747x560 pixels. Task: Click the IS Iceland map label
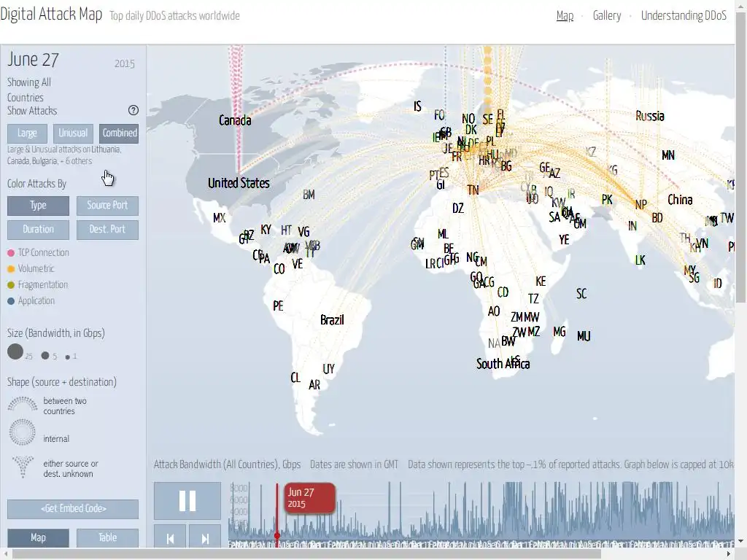tap(417, 106)
